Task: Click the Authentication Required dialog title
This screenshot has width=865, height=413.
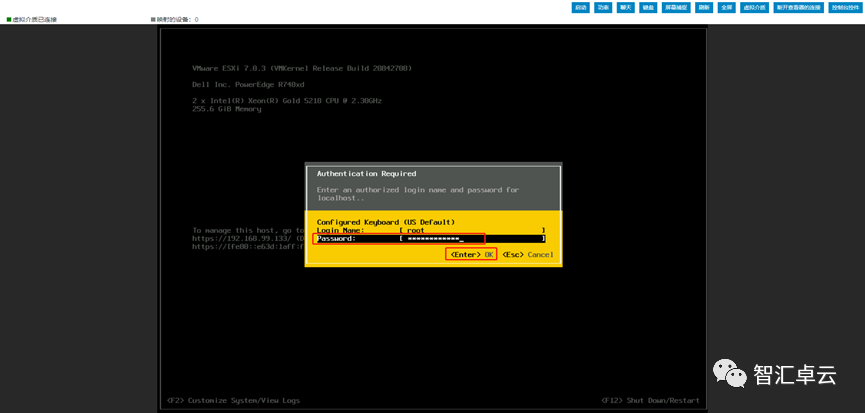Action: pos(366,174)
